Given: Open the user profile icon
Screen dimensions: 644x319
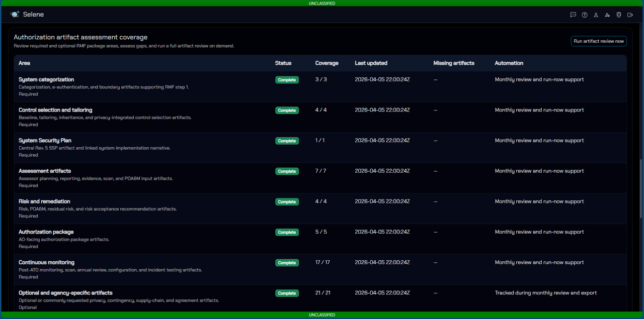Looking at the screenshot, I should 596,15.
